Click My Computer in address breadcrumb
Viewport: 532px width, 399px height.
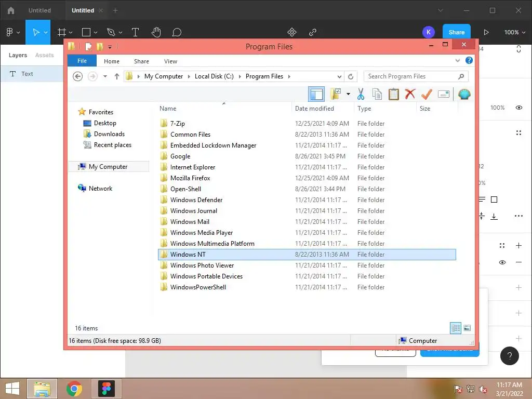pos(164,76)
